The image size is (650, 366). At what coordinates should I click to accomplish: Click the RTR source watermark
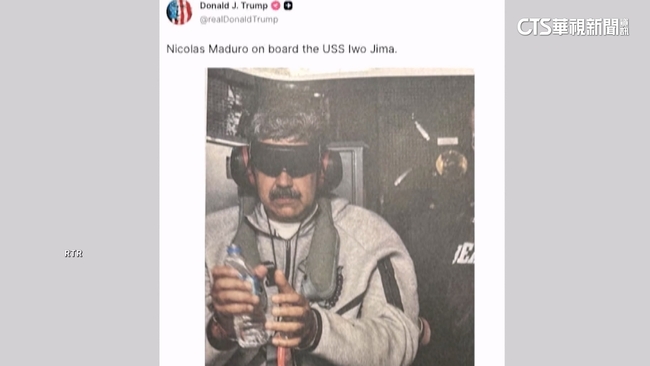(x=73, y=253)
